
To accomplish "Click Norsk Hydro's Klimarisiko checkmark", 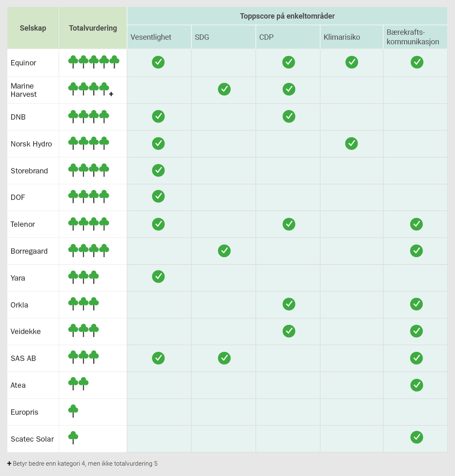I will pyautogui.click(x=351, y=143).
